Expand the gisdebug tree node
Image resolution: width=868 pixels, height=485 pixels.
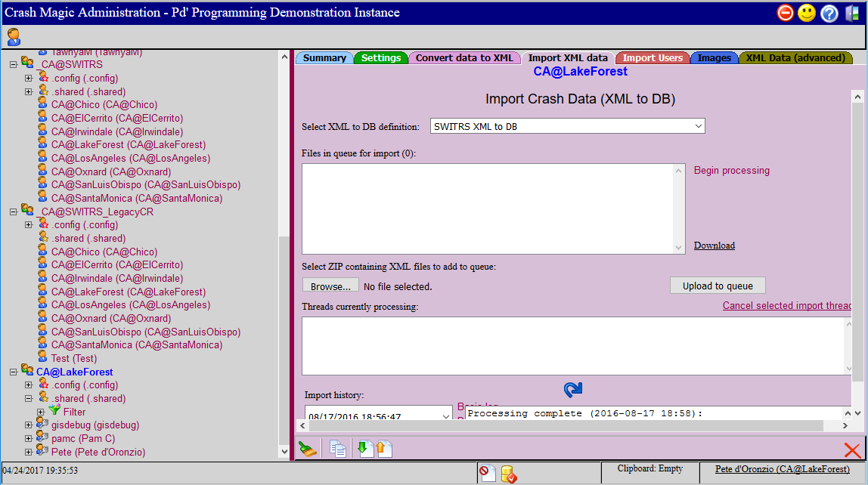click(29, 425)
